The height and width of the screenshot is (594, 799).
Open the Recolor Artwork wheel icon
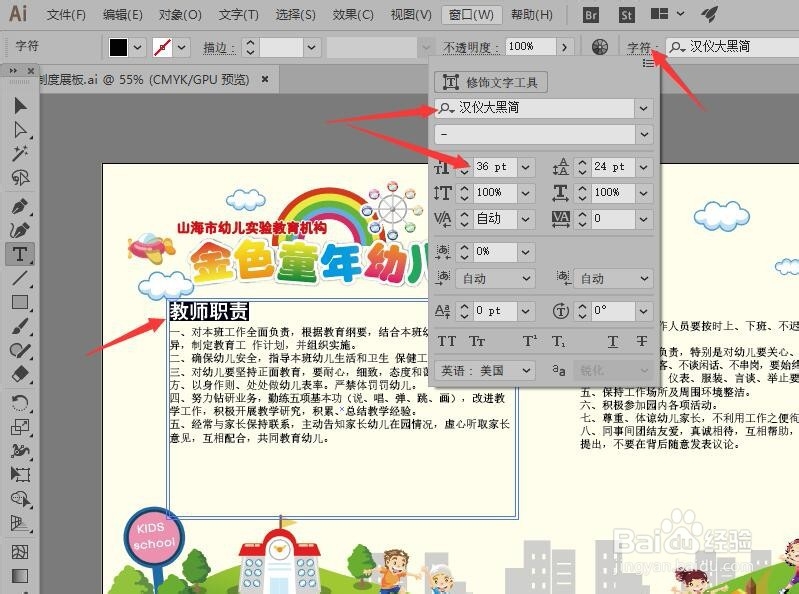point(600,47)
